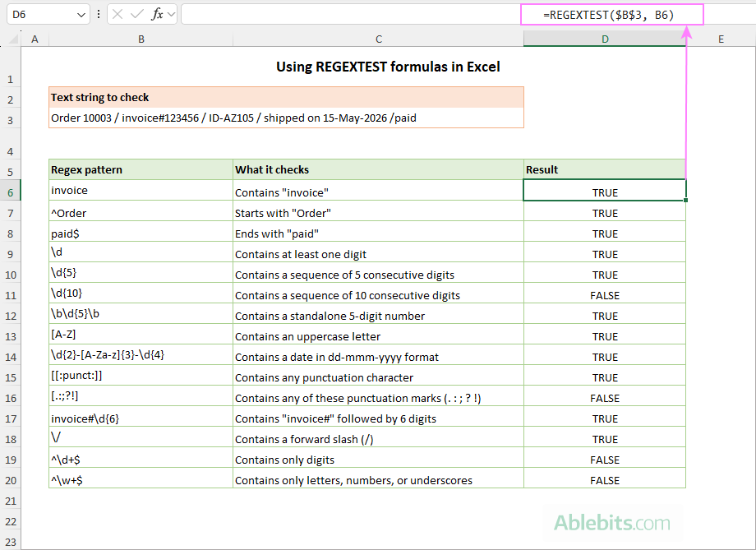This screenshot has height=550, width=756.
Task: Click the Enter checkmark formula bar icon
Action: pyautogui.click(x=137, y=15)
